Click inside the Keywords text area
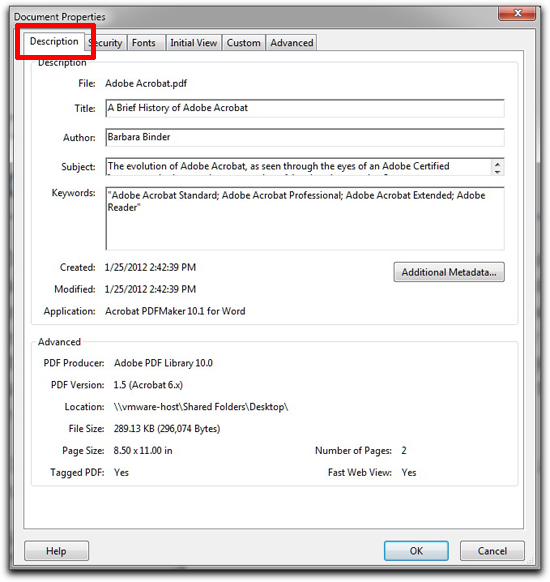This screenshot has width=550, height=582. tap(305, 218)
